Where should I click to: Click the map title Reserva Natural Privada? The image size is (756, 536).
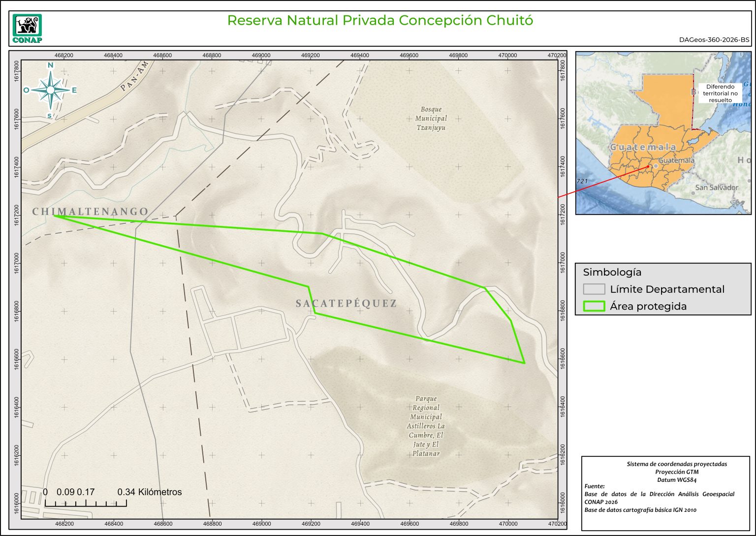379,21
